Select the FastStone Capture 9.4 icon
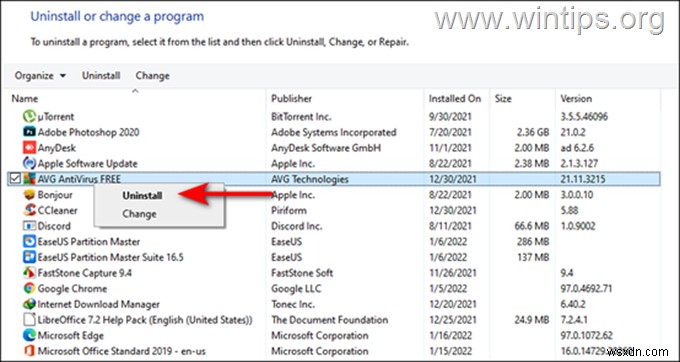 pyautogui.click(x=29, y=273)
